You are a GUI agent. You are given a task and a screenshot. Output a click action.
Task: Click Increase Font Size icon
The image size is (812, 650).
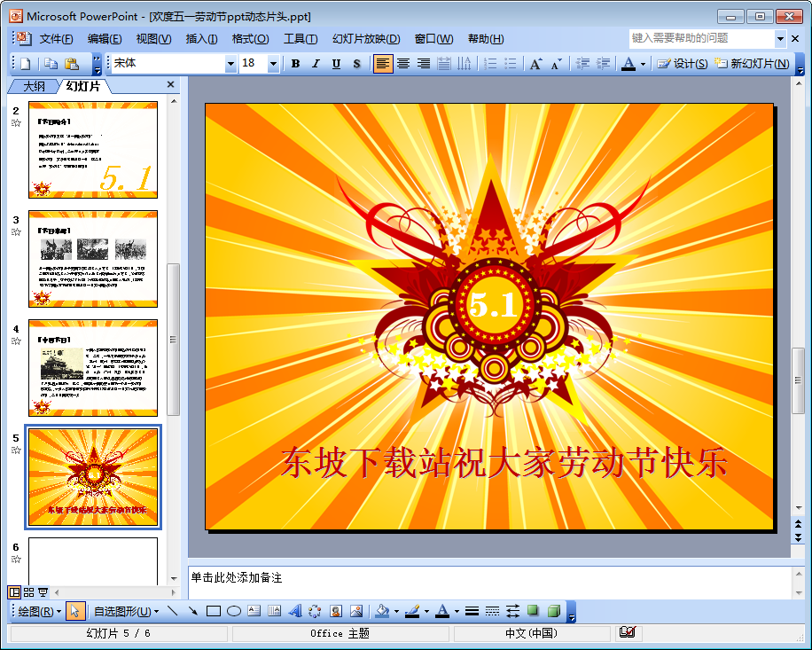tap(536, 64)
